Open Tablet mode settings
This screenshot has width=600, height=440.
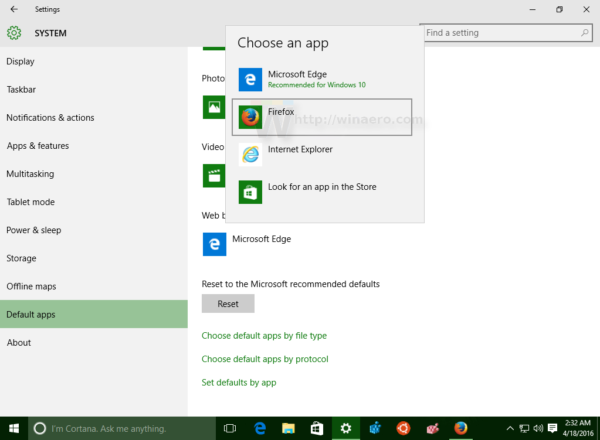[94, 202]
